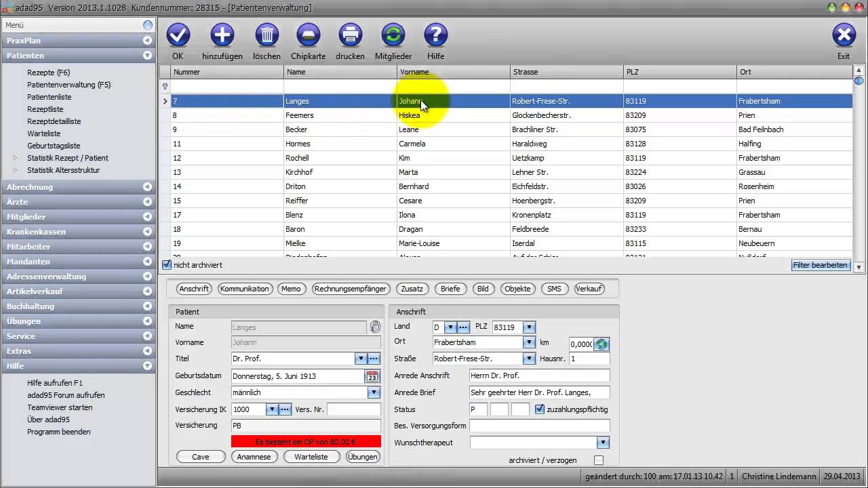Click the Exit X icon
The image size is (868, 488).
(843, 35)
